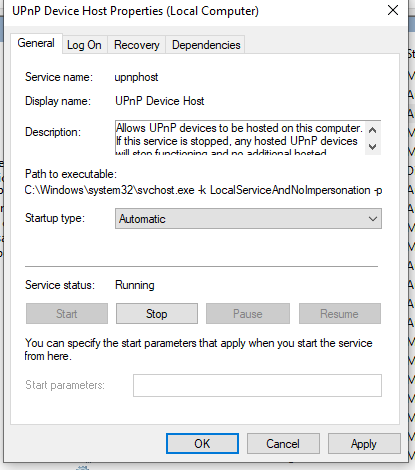Viewport: 415px width, 470px height.
Task: Select the service name value upnphost
Action: pos(136,77)
